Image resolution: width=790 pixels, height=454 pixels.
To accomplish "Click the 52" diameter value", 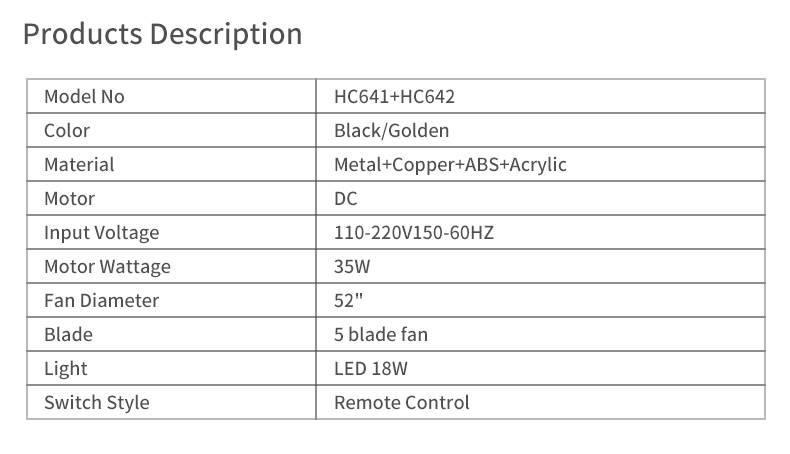I will click(x=349, y=301).
